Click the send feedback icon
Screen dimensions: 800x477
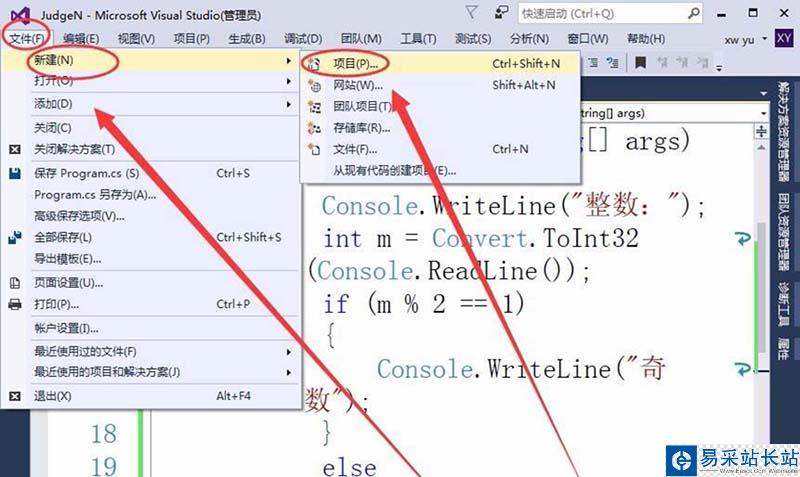[502, 13]
